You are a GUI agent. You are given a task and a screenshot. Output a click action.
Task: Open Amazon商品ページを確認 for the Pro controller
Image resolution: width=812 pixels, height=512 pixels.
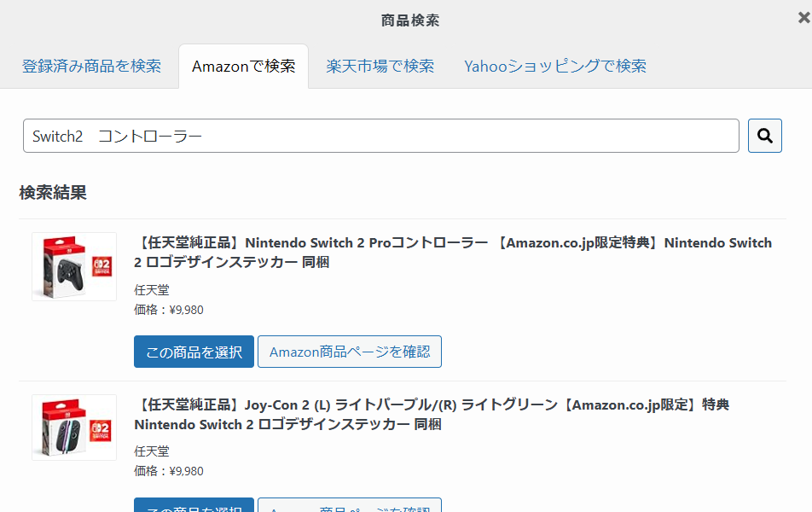(349, 352)
